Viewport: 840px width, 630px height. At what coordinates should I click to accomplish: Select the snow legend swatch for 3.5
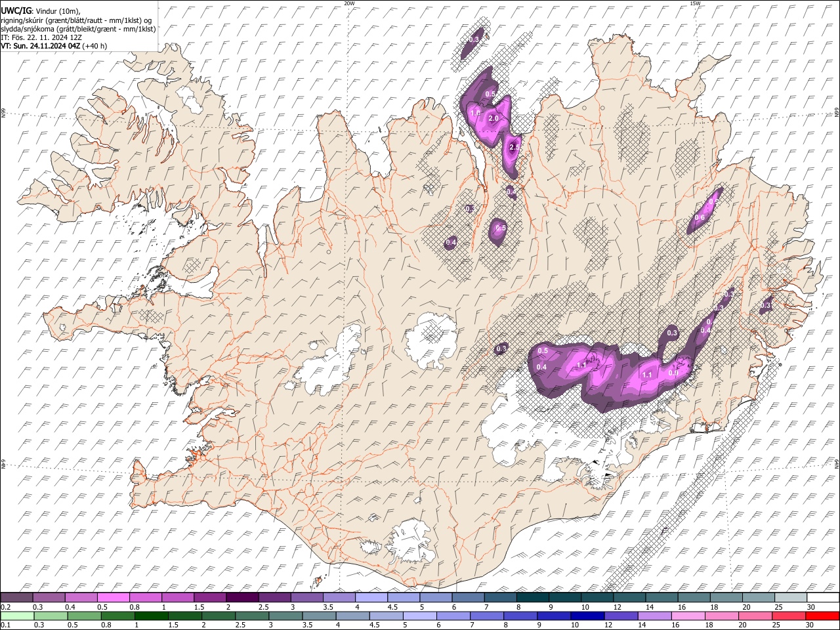(339, 598)
